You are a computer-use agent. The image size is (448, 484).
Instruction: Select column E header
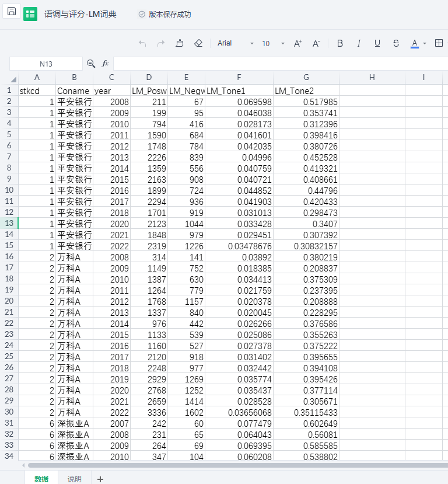pos(186,78)
